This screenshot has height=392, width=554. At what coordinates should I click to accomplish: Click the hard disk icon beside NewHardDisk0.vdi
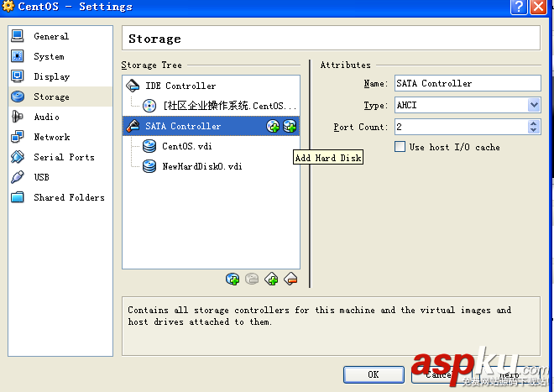[149, 166]
